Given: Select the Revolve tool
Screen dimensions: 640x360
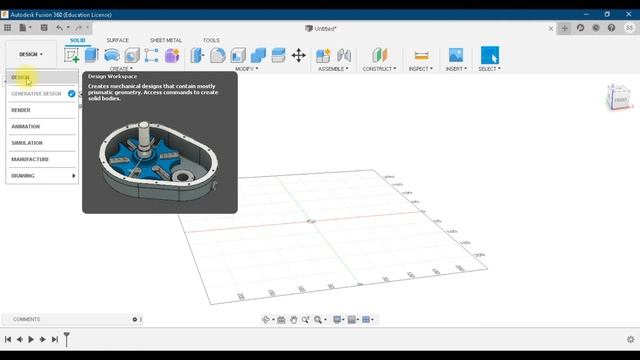Looking at the screenshot, I should [111, 55].
